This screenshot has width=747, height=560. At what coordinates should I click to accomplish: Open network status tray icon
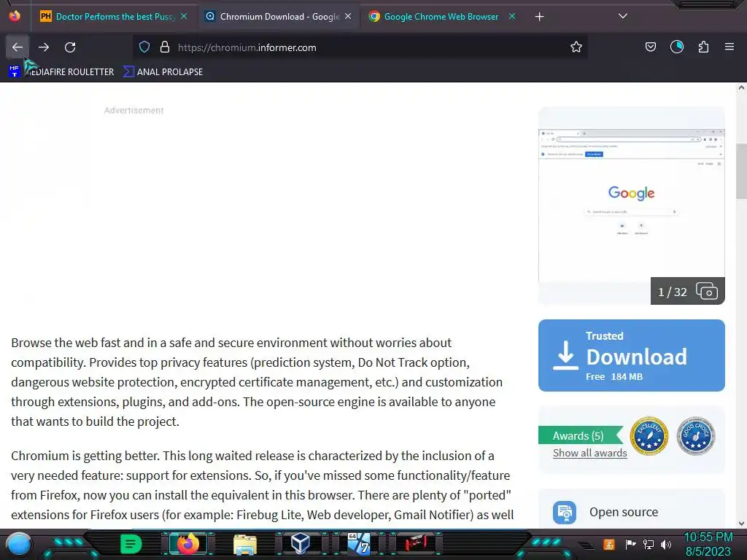click(x=649, y=544)
